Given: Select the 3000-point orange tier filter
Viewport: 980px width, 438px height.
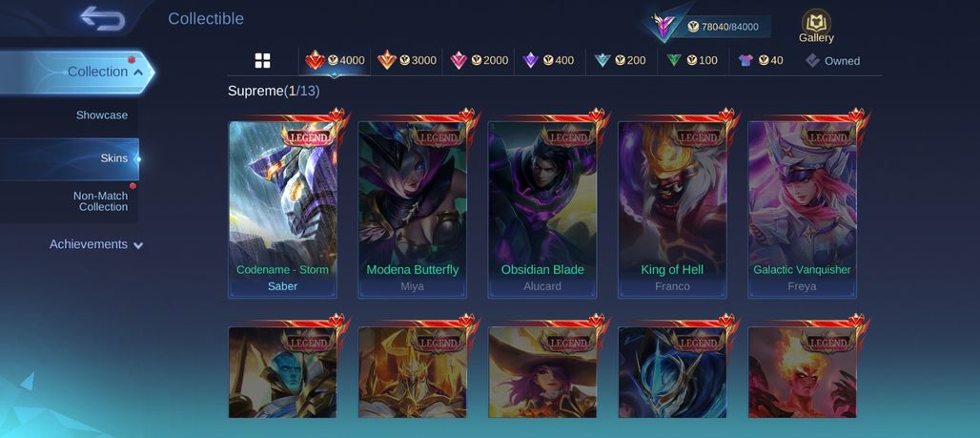Looking at the screenshot, I should [x=407, y=61].
